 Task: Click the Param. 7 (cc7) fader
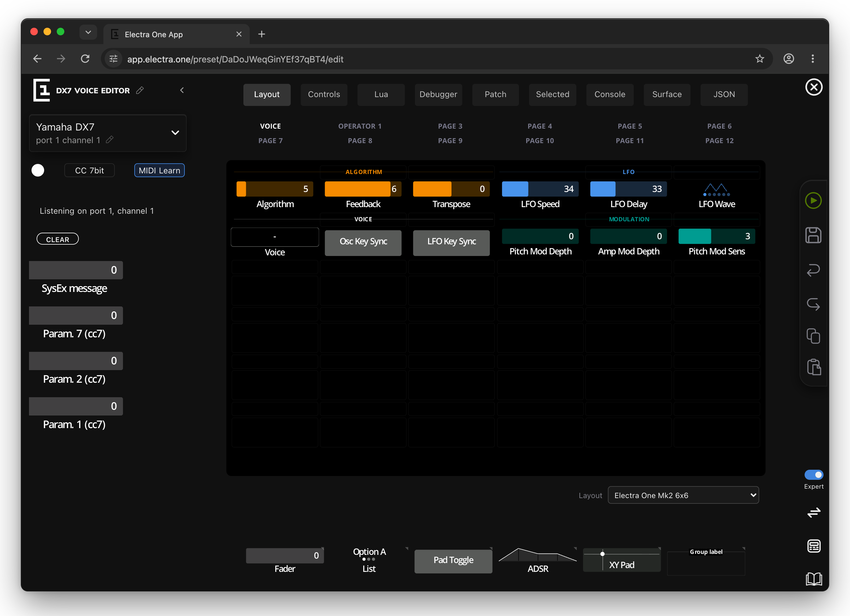tap(76, 316)
